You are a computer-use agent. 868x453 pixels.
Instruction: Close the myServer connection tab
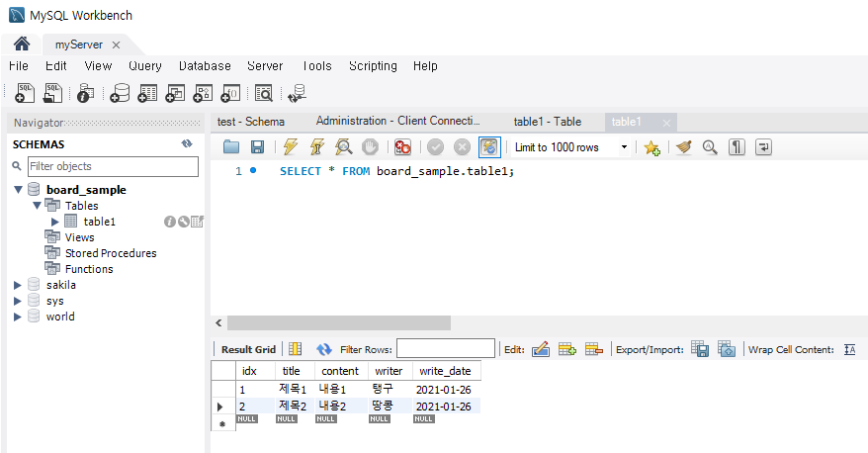116,45
